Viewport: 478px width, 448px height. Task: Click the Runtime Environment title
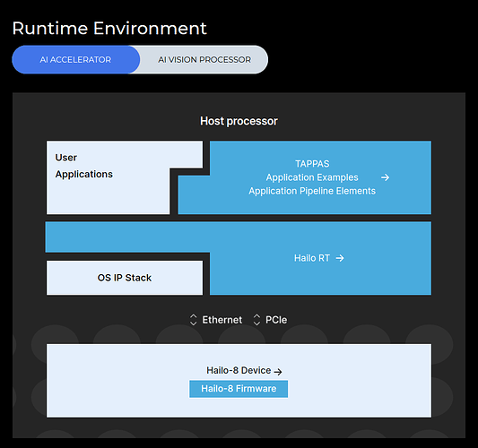[109, 29]
